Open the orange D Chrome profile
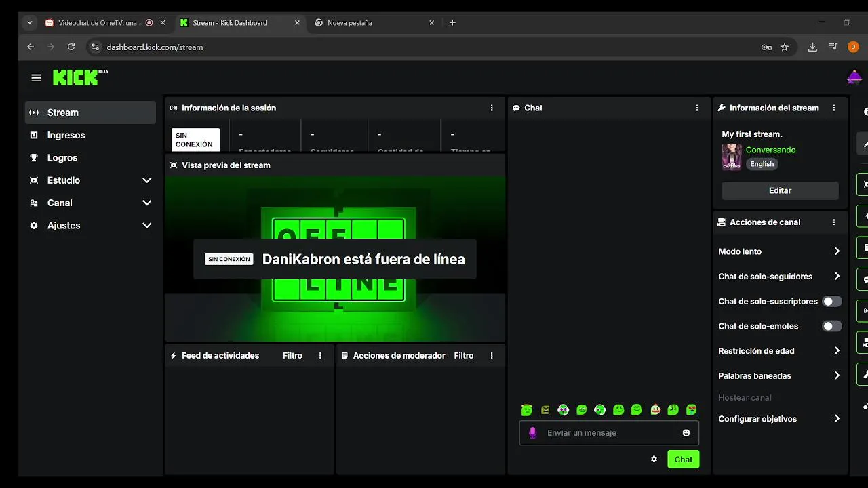Viewport: 868px width, 488px height. 853,47
